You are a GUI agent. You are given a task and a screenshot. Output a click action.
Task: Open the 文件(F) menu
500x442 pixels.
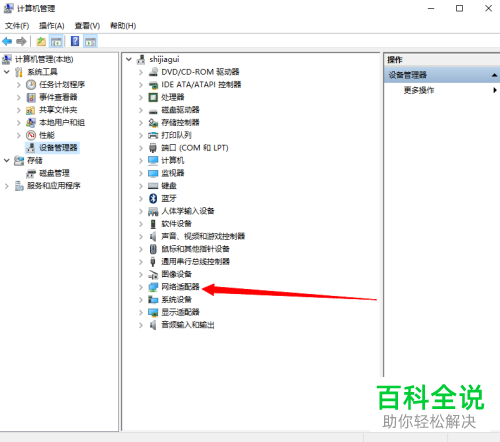tap(17, 26)
